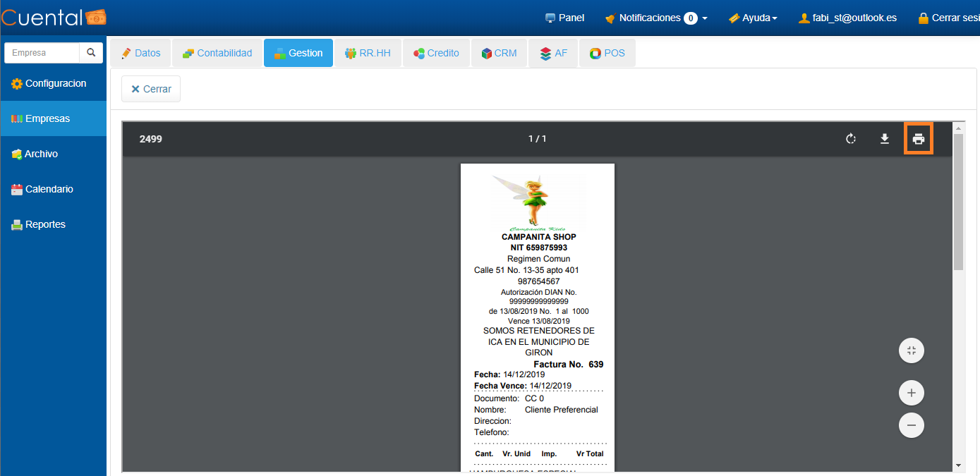Select the Gestion tab
The image size is (980, 476).
[x=298, y=53]
